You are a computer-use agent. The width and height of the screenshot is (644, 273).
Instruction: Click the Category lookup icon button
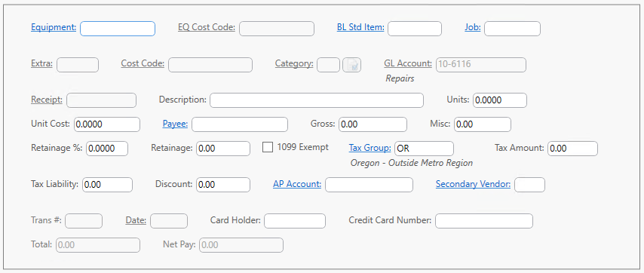coord(352,65)
